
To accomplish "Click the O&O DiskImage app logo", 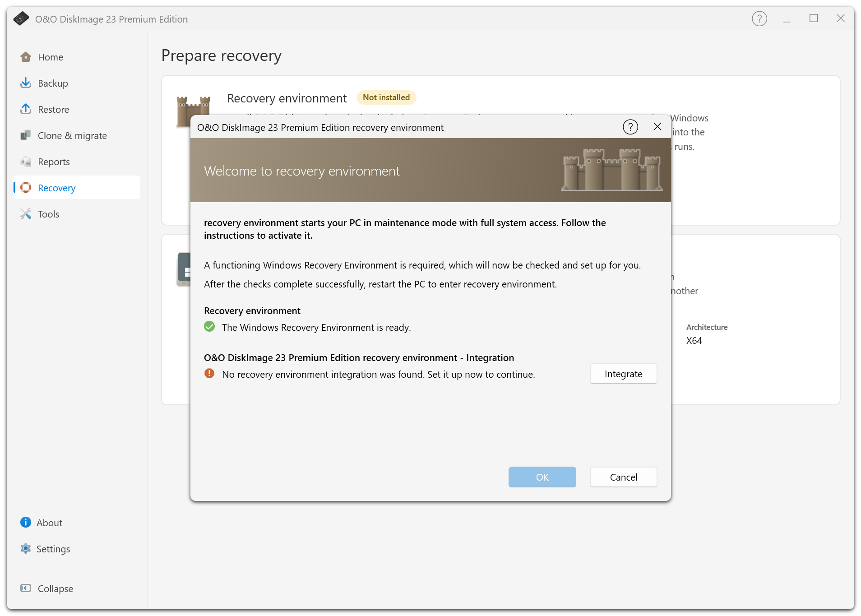I will coord(21,19).
